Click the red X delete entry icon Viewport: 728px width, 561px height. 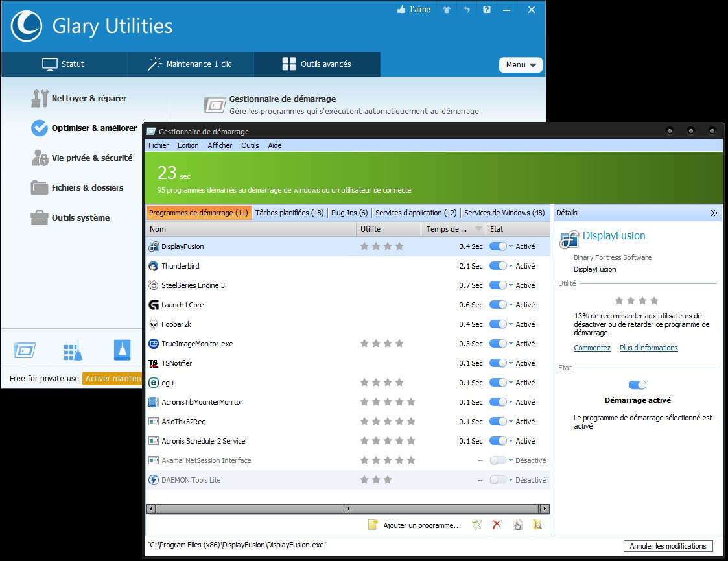(497, 525)
